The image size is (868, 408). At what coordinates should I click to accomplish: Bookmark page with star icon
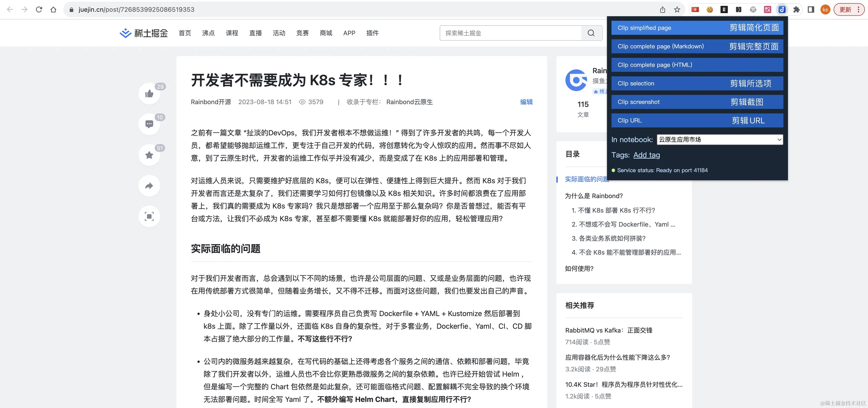point(677,9)
